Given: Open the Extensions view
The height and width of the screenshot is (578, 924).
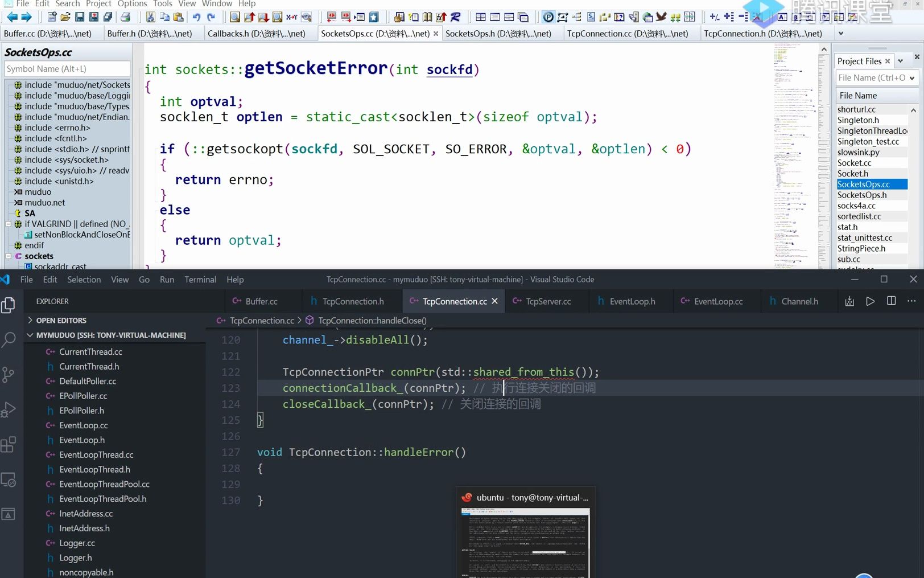Looking at the screenshot, I should pos(9,445).
